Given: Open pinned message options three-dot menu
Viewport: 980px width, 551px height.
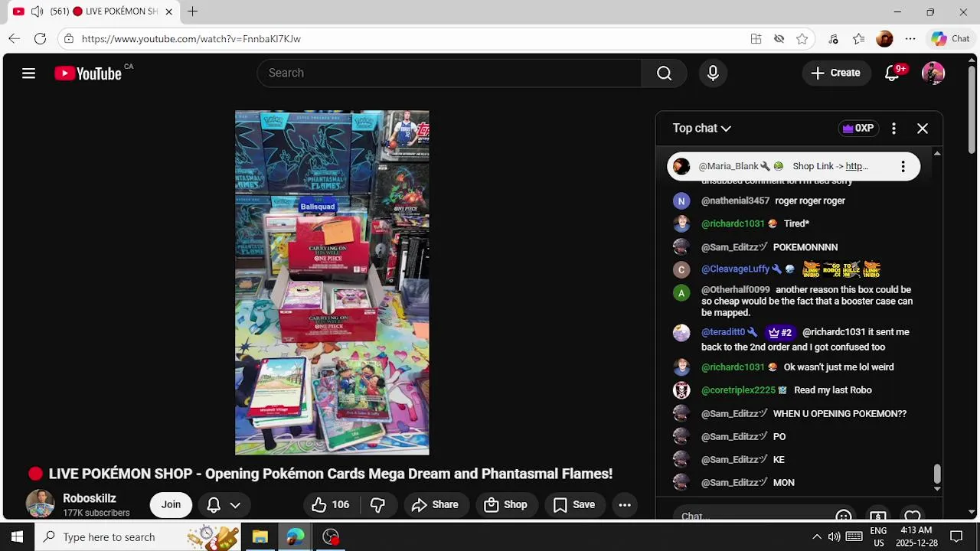Looking at the screenshot, I should 903,166.
